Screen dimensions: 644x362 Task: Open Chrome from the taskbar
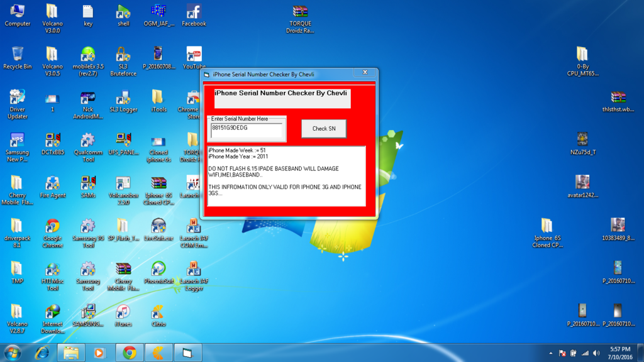(129, 353)
